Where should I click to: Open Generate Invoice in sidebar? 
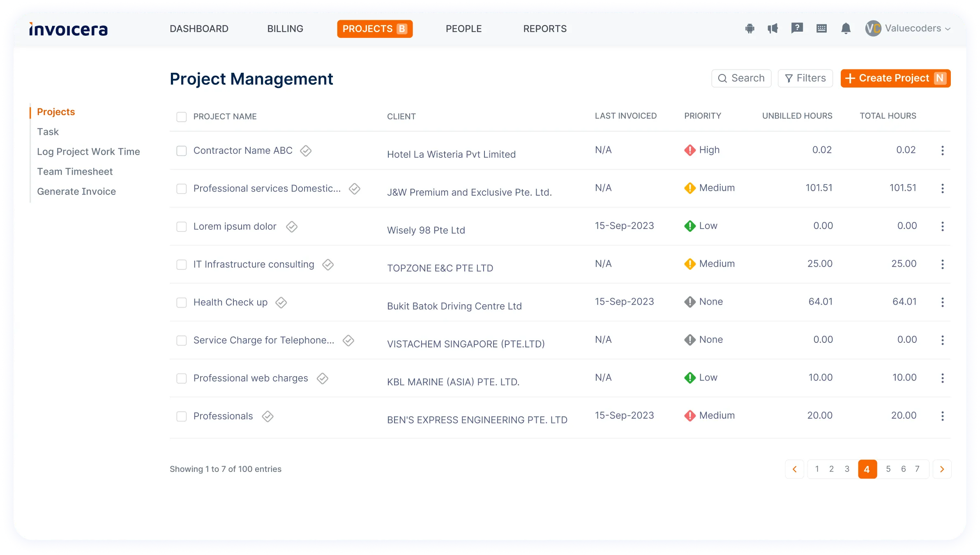tap(76, 191)
